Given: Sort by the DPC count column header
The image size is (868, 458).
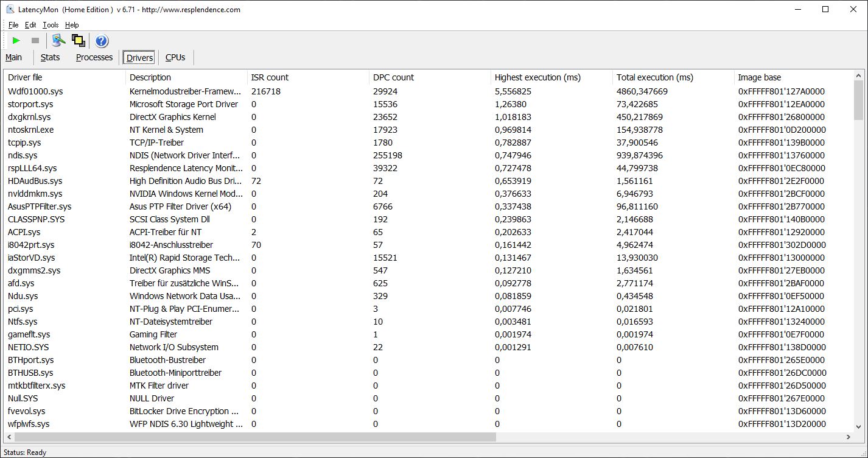Looking at the screenshot, I should coord(393,77).
